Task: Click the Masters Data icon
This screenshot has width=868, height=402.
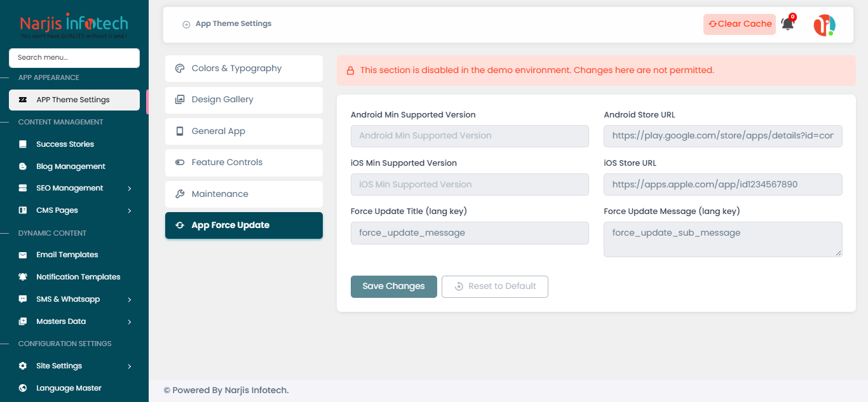Action: [23, 321]
